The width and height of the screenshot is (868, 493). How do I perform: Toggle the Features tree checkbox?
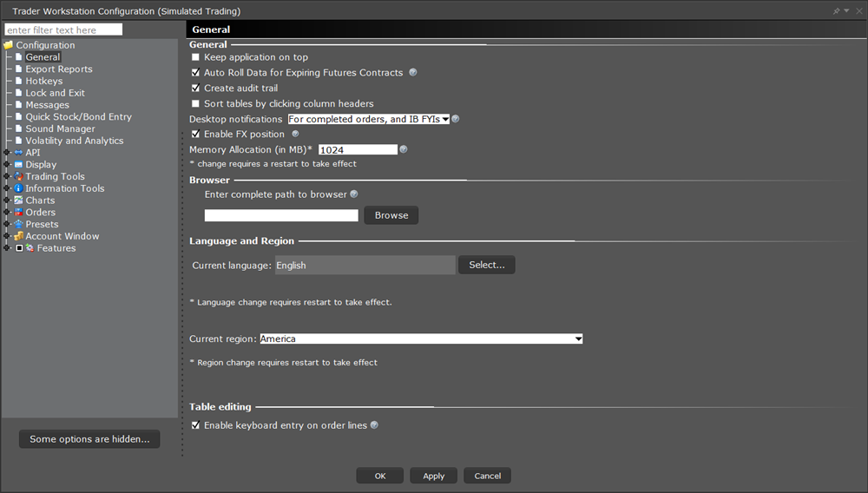19,248
